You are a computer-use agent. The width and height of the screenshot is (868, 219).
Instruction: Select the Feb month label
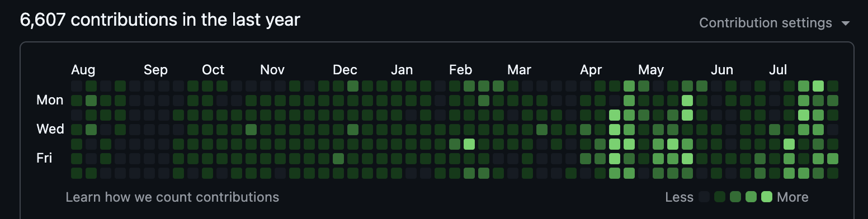[460, 70]
